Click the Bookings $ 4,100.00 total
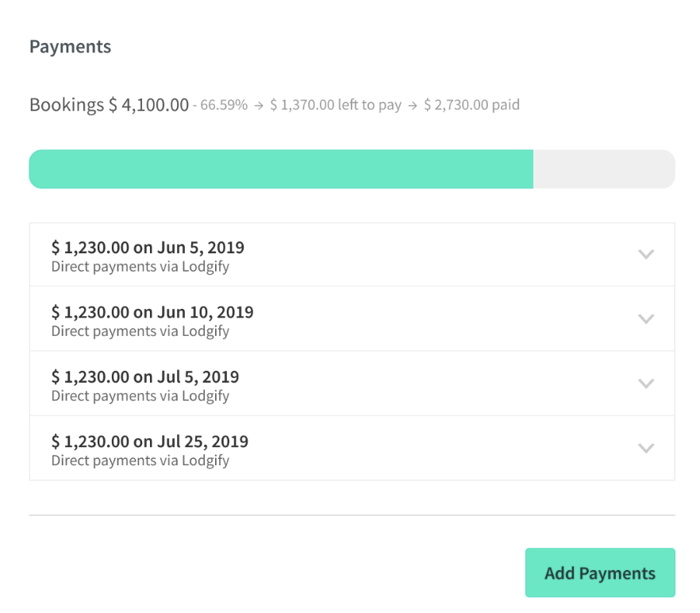This screenshot has width=700, height=613. pos(109,105)
